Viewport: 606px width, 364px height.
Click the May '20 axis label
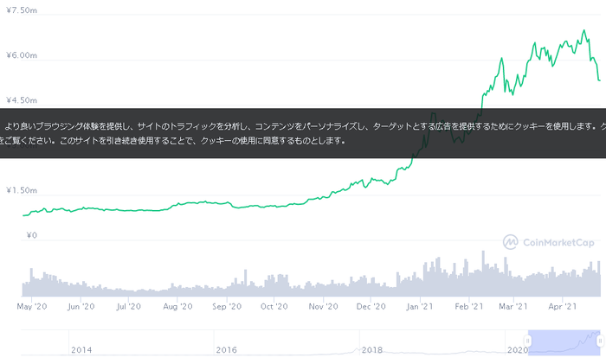tap(32, 306)
